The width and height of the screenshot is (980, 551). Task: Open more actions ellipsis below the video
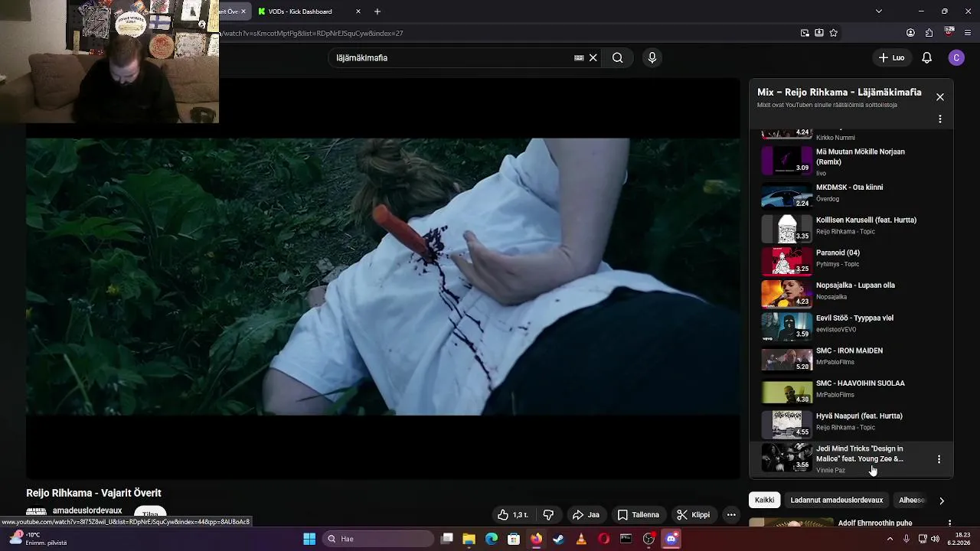[x=731, y=515]
